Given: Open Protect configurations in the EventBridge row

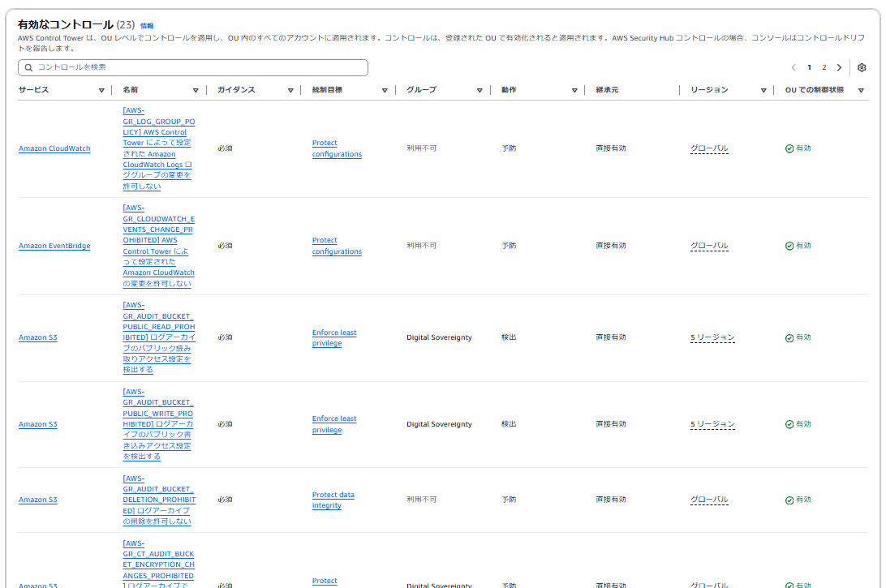Looking at the screenshot, I should click(337, 246).
